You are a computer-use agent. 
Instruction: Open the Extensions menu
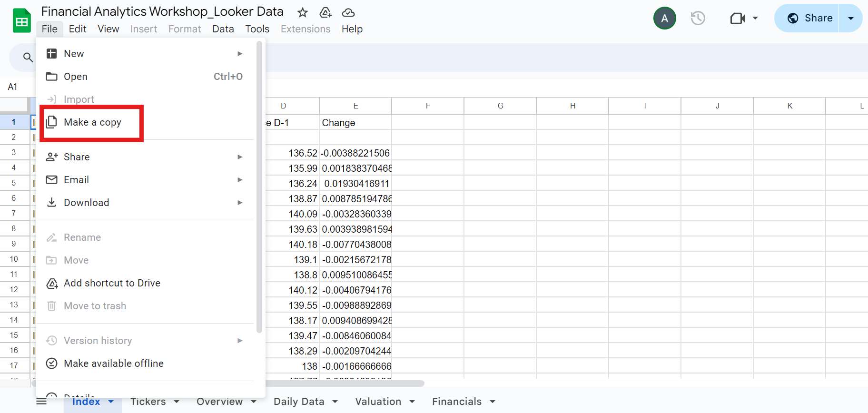tap(306, 29)
